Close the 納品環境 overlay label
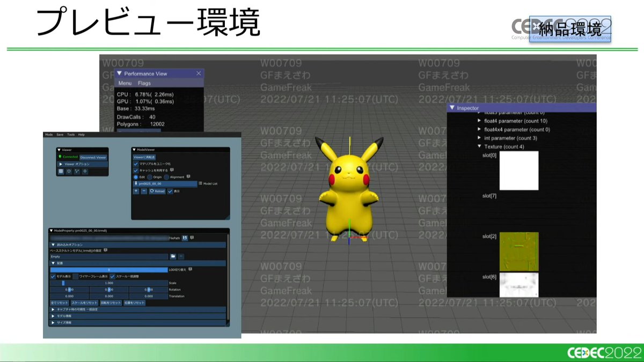The image size is (644, 362). (x=536, y=25)
